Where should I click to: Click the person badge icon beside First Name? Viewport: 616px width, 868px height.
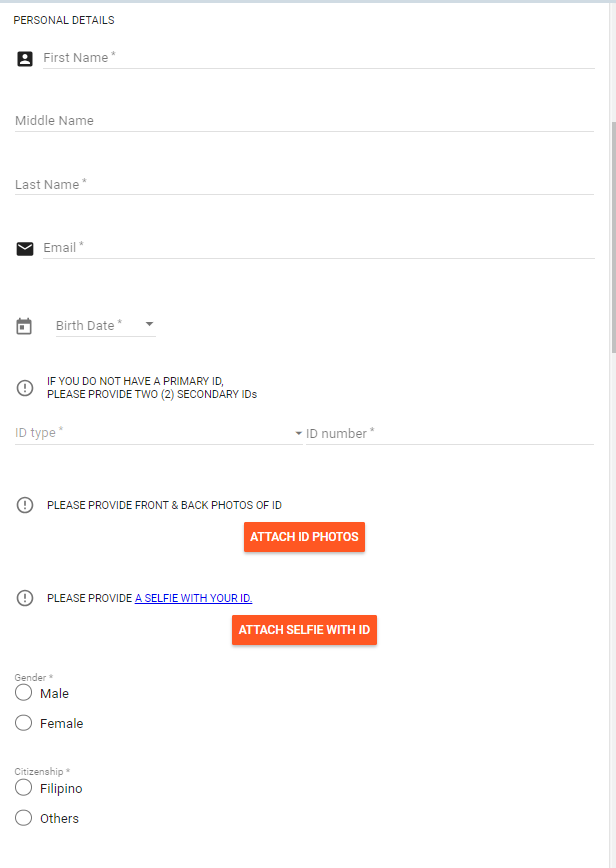[25, 59]
